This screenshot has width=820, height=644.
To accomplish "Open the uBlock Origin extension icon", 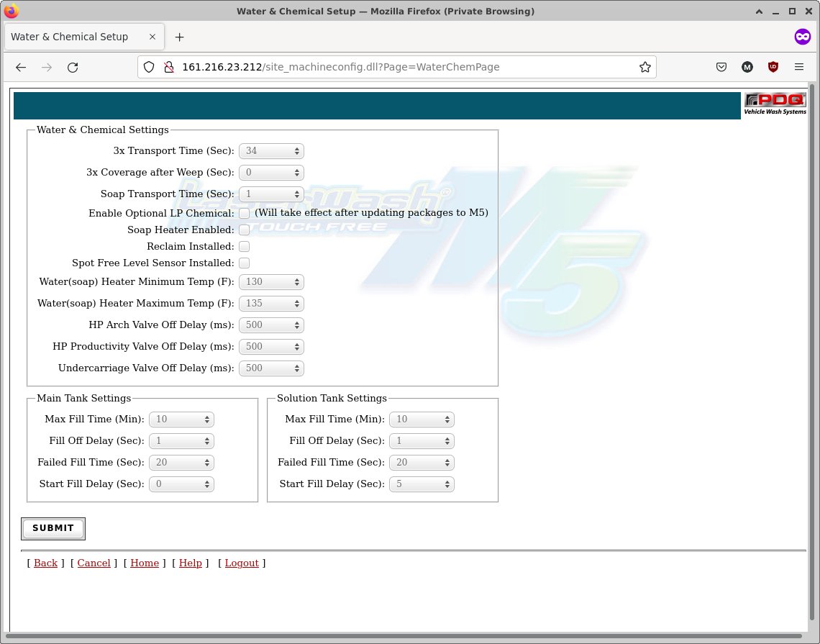I will tap(773, 67).
